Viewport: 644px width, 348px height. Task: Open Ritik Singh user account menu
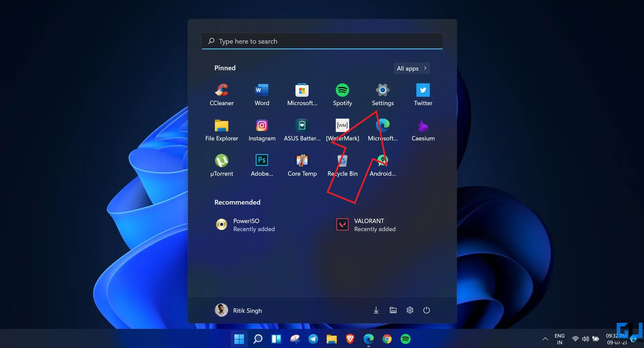[x=238, y=310]
